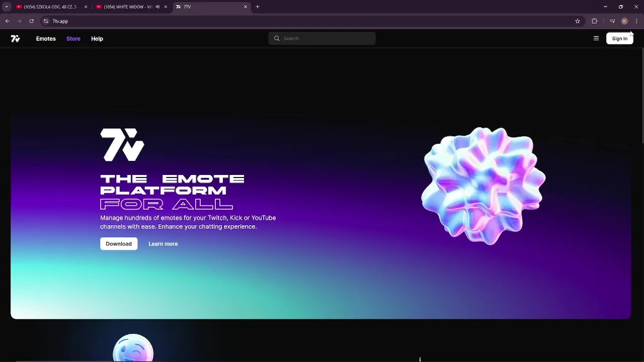This screenshot has width=644, height=362.
Task: Click the 7tv.app address bar
Action: [x=312, y=21]
